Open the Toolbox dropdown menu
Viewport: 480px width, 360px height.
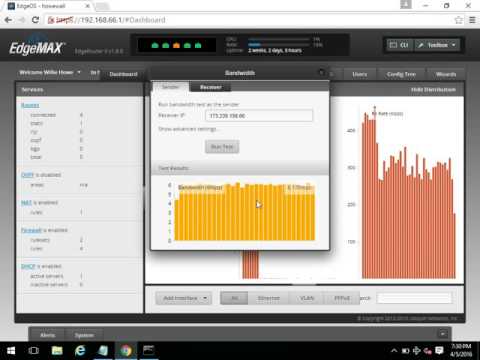[437, 45]
